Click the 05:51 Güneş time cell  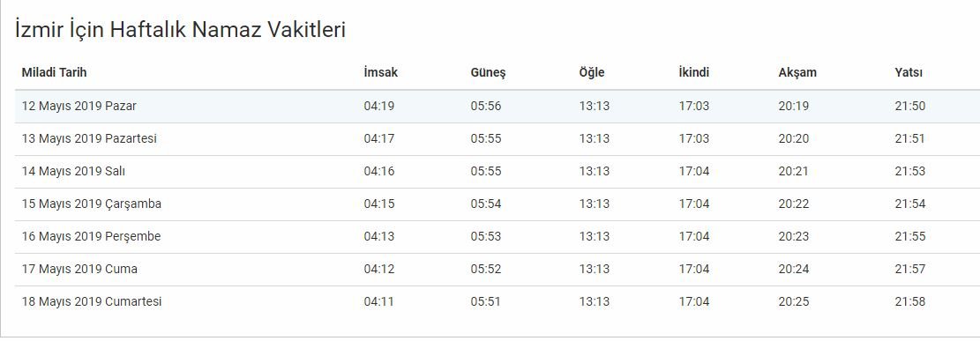pyautogui.click(x=486, y=301)
